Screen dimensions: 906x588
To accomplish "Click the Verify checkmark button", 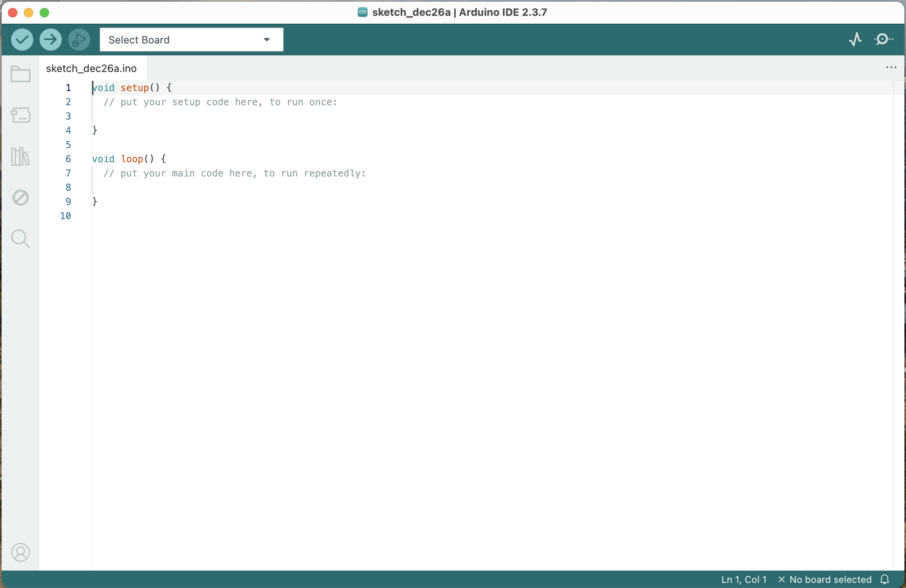I will tap(22, 40).
